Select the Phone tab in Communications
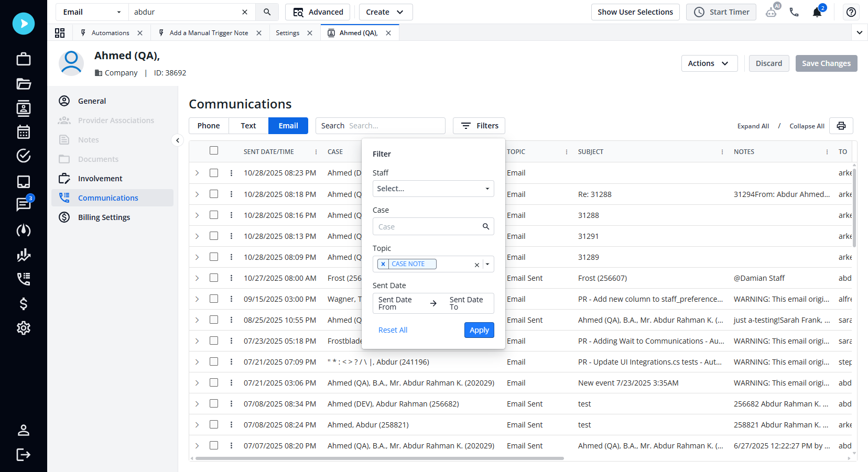 [x=208, y=126]
